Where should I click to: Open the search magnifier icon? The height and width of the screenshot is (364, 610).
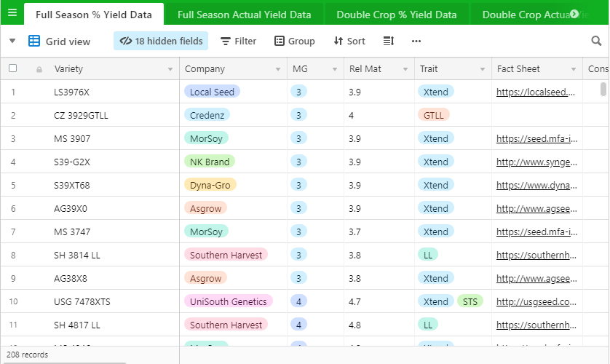[596, 41]
